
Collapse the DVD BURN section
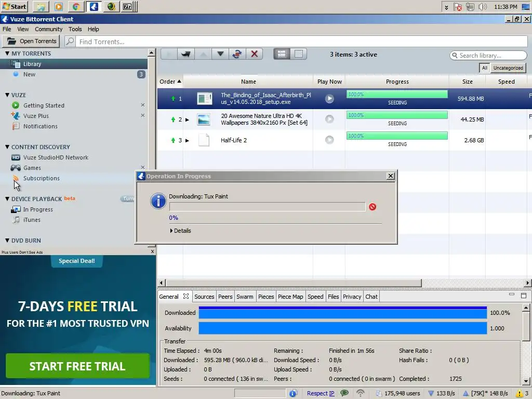pyautogui.click(x=7, y=241)
